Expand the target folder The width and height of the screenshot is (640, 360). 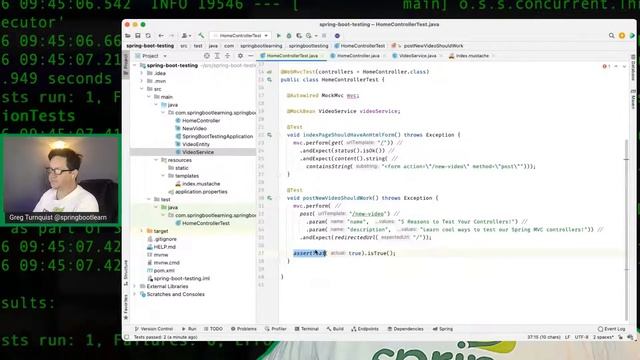[142, 231]
